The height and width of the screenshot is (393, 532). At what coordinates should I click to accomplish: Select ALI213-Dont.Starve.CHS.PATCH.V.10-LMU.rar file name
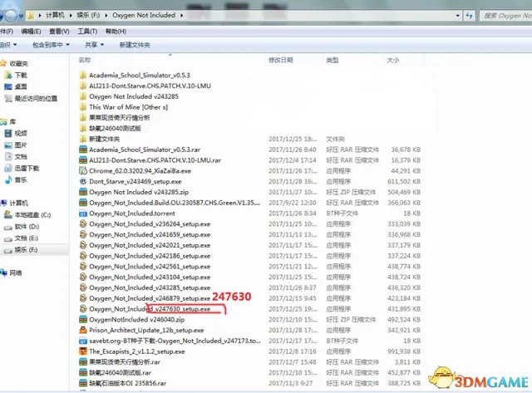pos(155,160)
